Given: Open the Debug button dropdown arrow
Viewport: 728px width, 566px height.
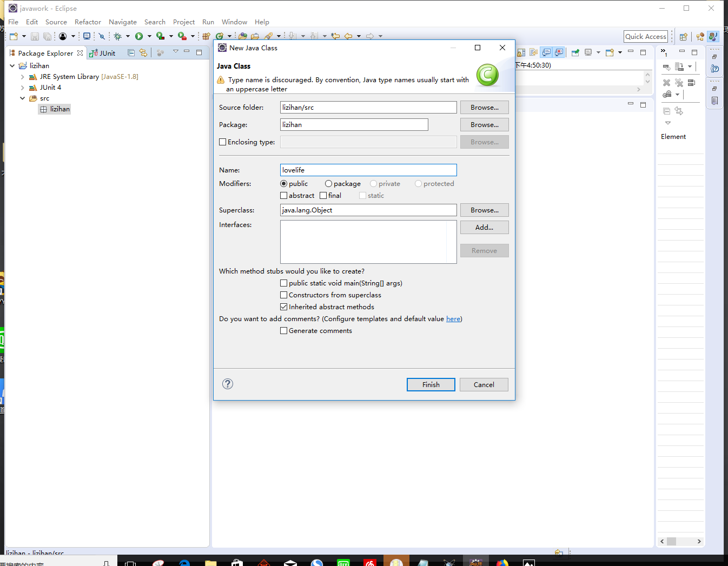Looking at the screenshot, I should (x=128, y=36).
